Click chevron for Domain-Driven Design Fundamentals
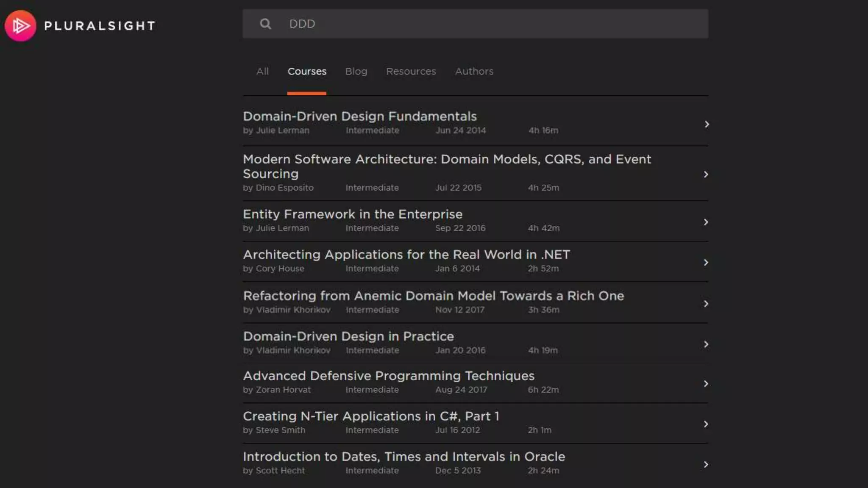Viewport: 868px width, 488px height. point(706,124)
